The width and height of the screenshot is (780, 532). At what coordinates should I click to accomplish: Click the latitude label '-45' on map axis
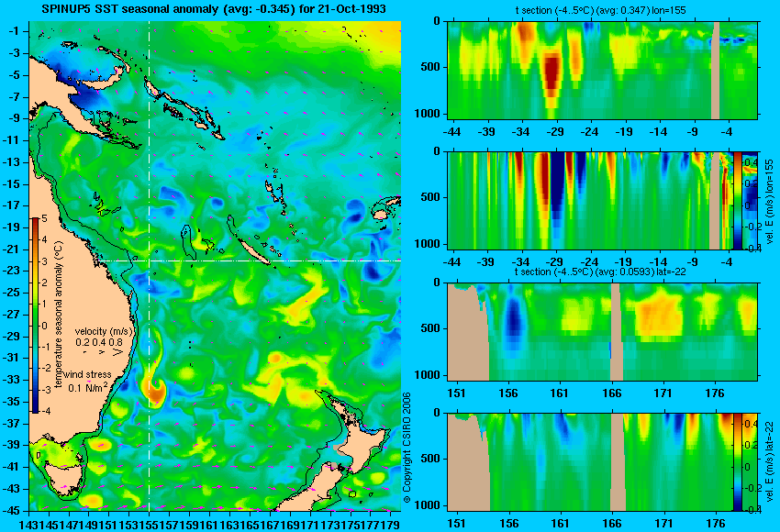(x=11, y=511)
